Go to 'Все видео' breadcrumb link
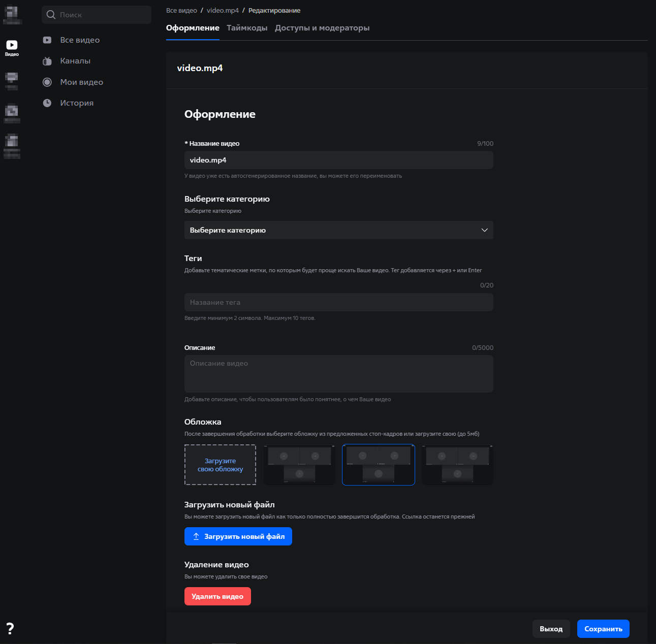 tap(181, 11)
